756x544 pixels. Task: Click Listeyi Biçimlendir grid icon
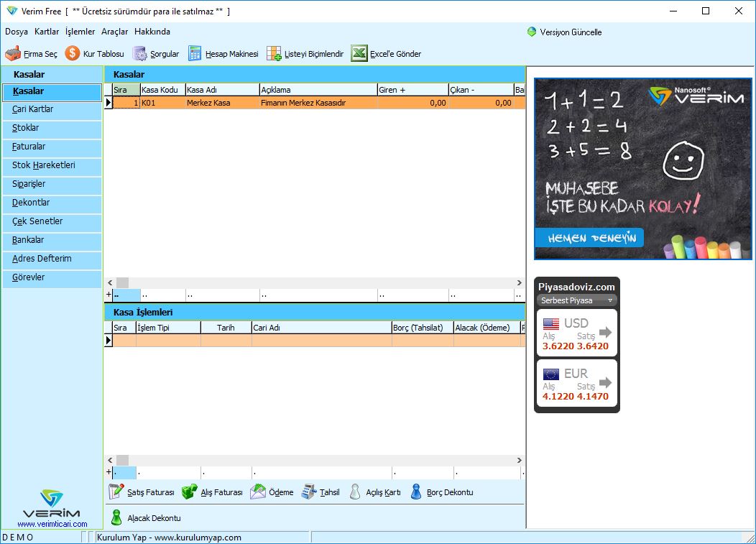[274, 53]
